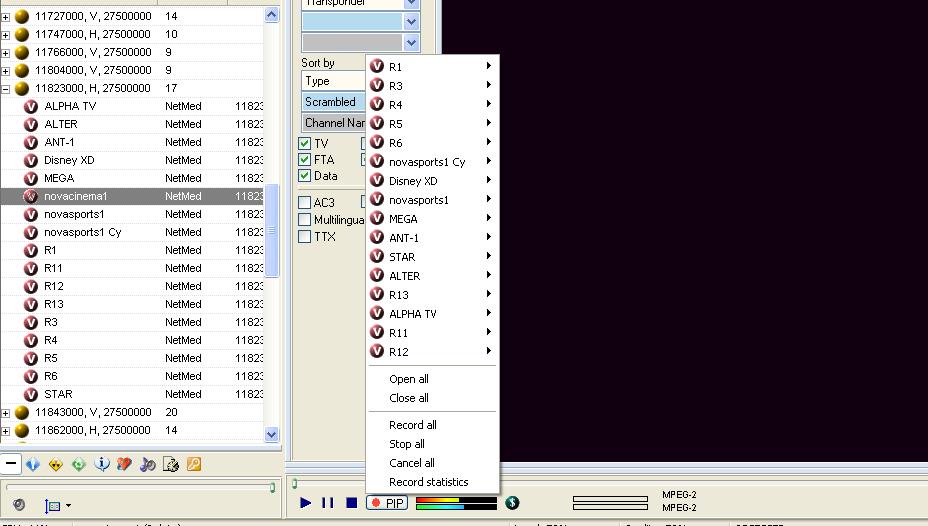Click the gray speaker mute icon

tap(19, 504)
